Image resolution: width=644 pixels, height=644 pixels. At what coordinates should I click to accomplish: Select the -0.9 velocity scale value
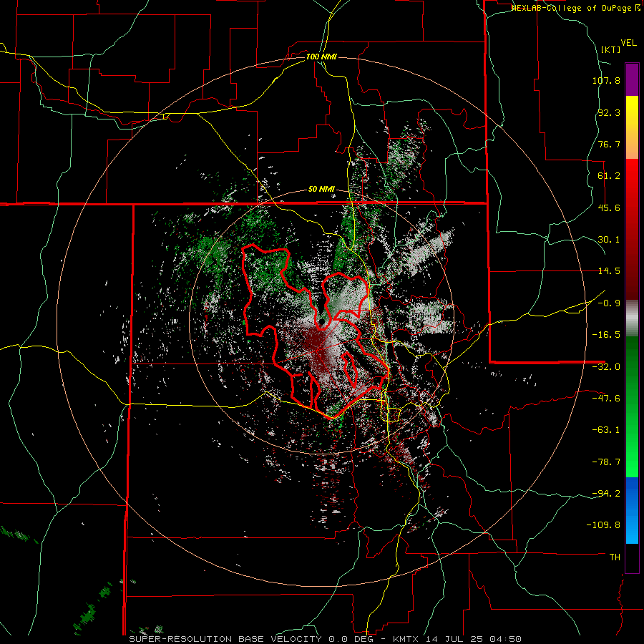pyautogui.click(x=609, y=303)
